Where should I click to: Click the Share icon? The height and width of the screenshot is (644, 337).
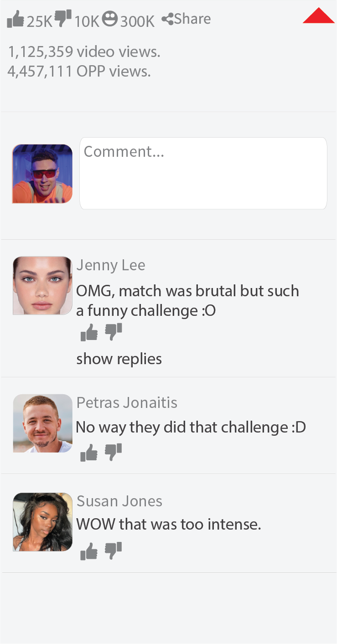click(x=167, y=20)
